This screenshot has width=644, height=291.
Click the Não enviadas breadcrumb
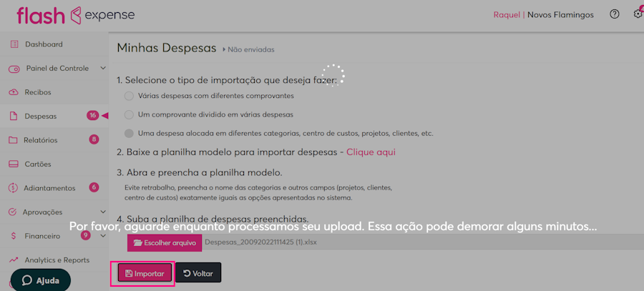pyautogui.click(x=251, y=49)
